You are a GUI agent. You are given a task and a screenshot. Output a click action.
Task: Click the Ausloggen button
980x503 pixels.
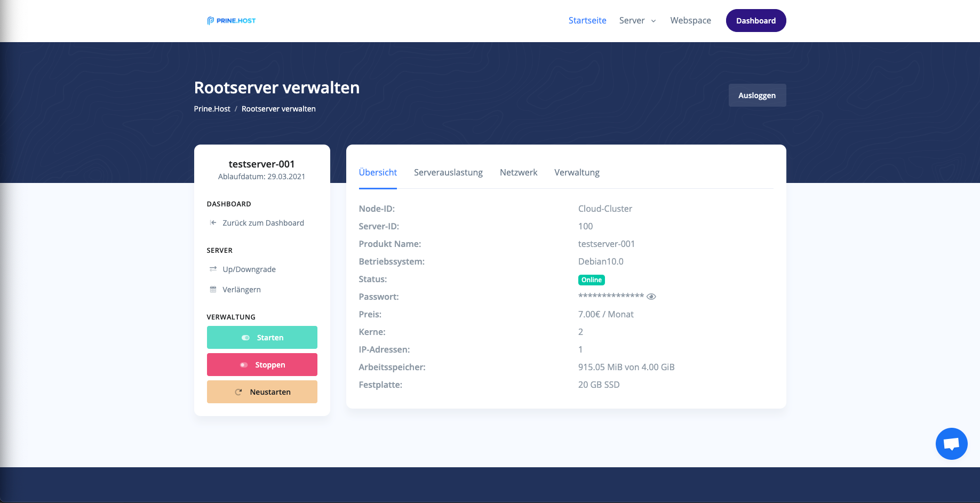(757, 95)
